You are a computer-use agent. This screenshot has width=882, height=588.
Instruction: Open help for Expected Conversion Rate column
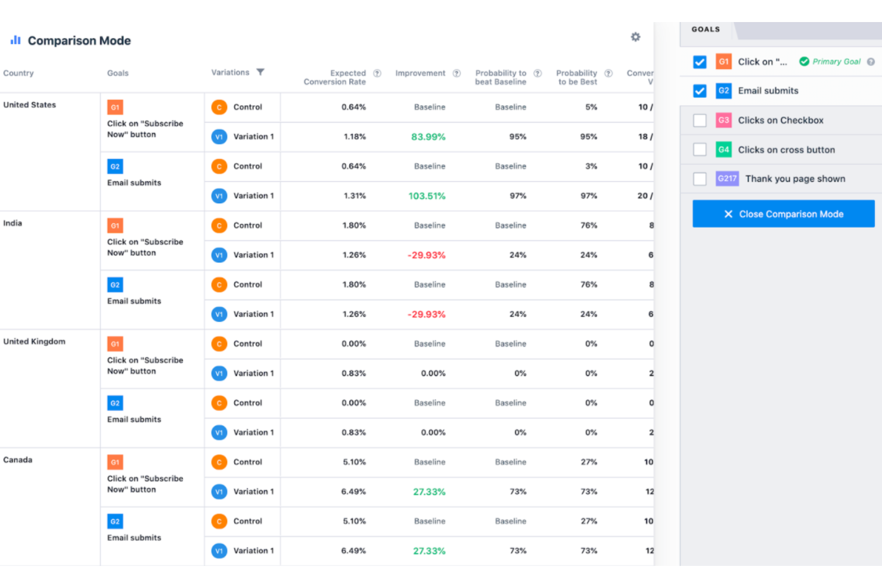click(377, 73)
